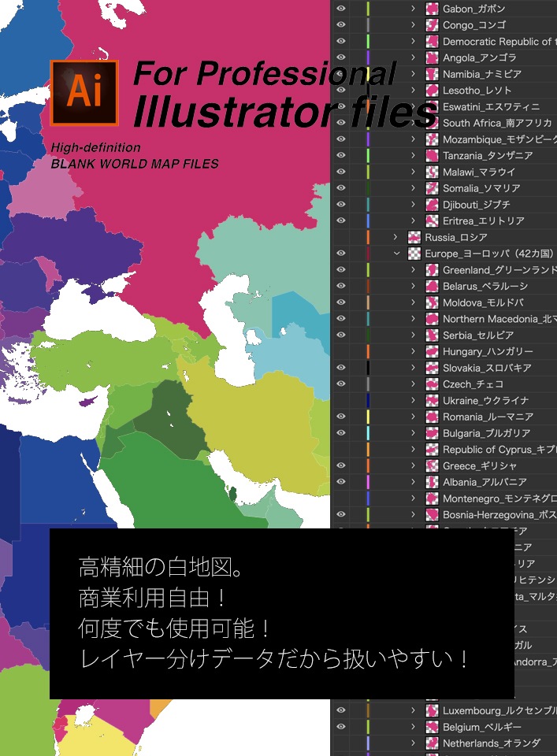Hide the Angola layer
This screenshot has height=756, width=557.
[x=341, y=57]
